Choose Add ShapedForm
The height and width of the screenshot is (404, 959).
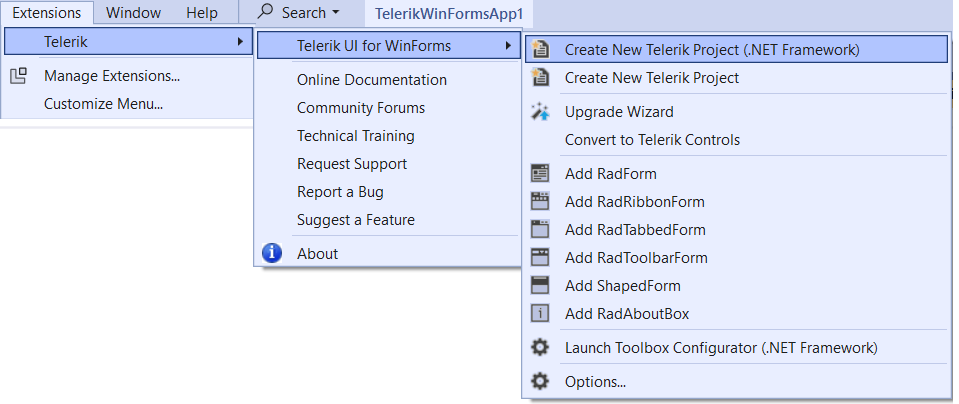click(736, 285)
